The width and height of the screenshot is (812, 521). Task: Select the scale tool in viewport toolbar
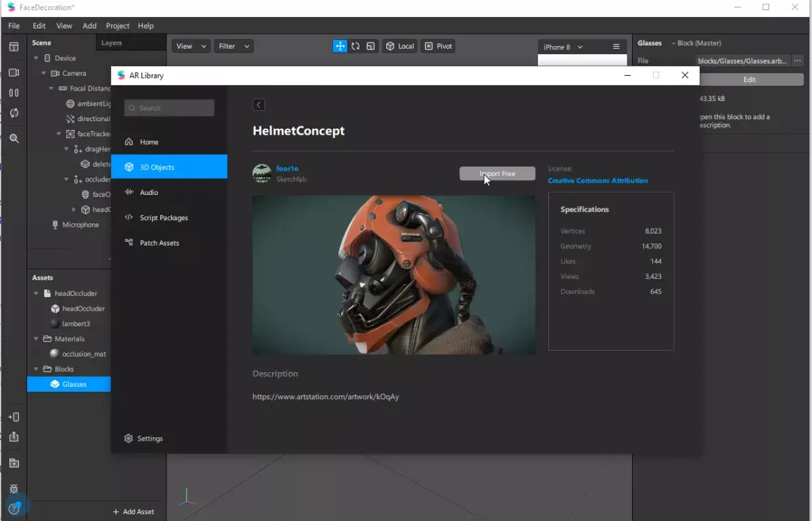point(370,46)
